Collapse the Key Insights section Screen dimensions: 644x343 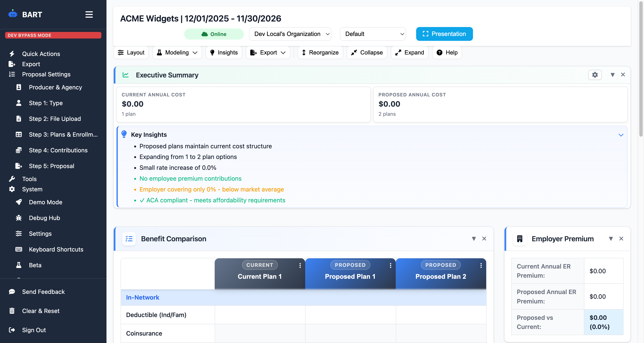[x=621, y=135]
